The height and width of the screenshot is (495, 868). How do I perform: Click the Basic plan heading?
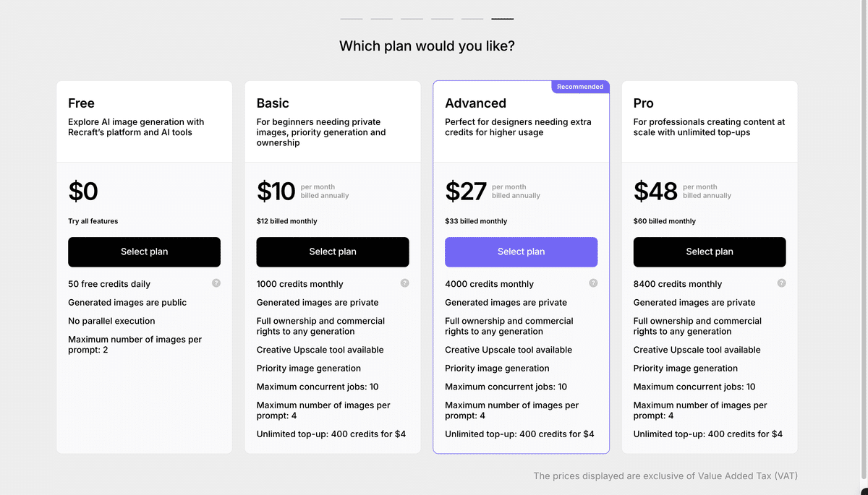[x=273, y=103]
